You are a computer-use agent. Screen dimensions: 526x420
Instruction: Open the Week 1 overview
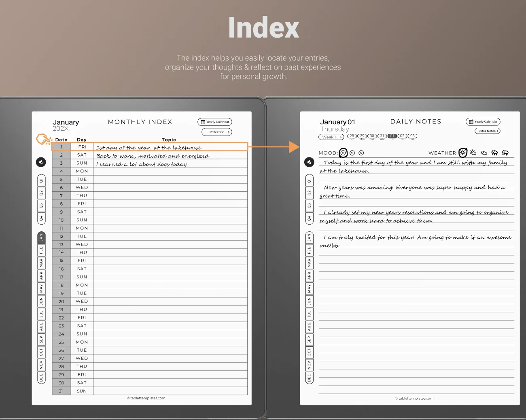pyautogui.click(x=331, y=137)
